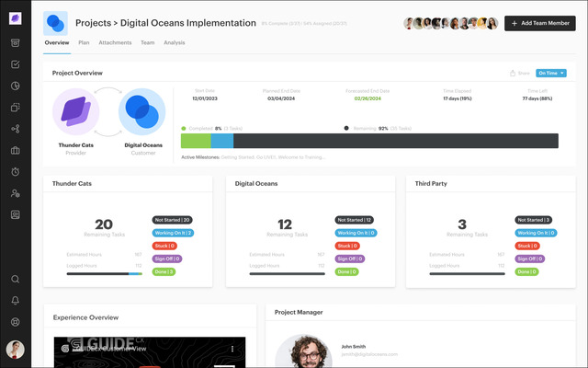Click the start date 12/01/2023
This screenshot has width=588, height=368.
(205, 98)
